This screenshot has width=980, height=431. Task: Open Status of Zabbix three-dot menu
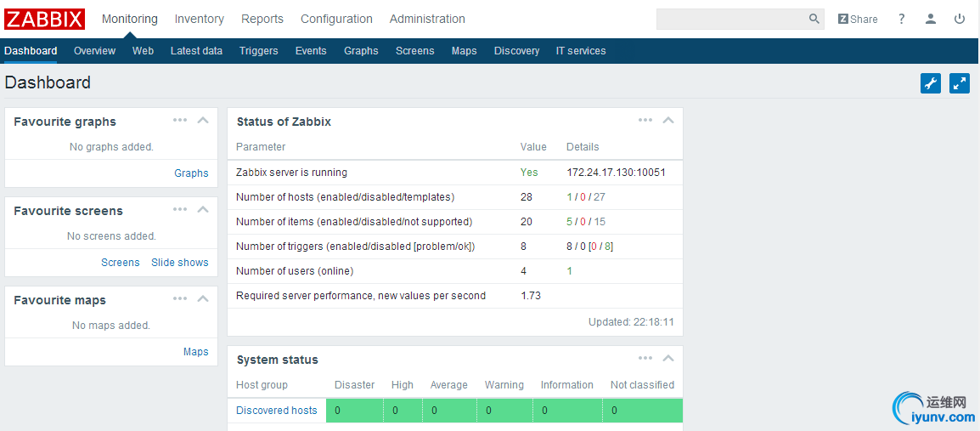coord(645,121)
